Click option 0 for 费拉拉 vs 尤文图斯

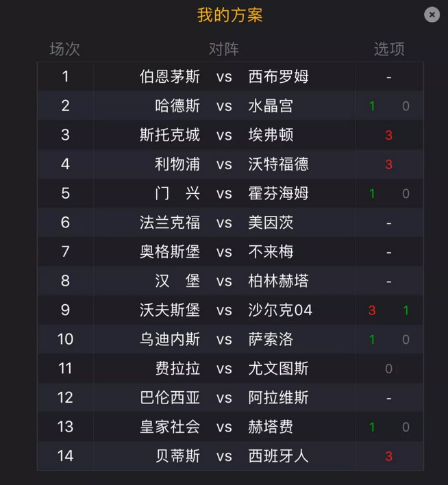pyautogui.click(x=389, y=369)
